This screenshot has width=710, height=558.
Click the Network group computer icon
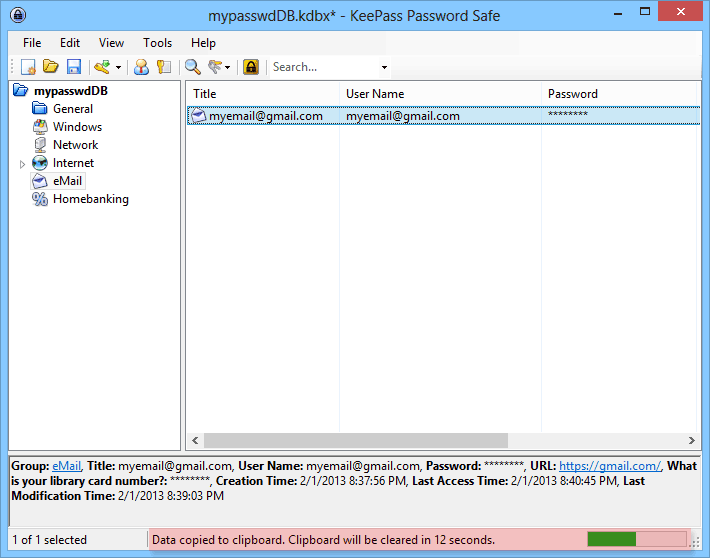(x=40, y=145)
